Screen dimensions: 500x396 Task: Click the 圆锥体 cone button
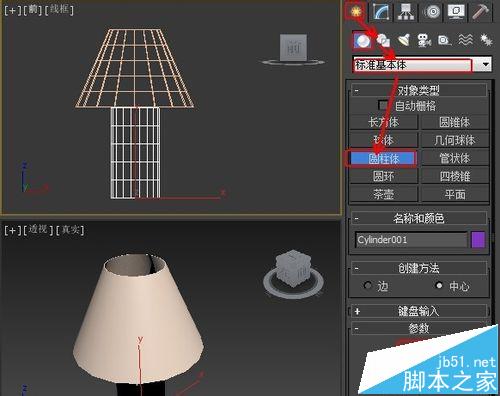(x=455, y=122)
